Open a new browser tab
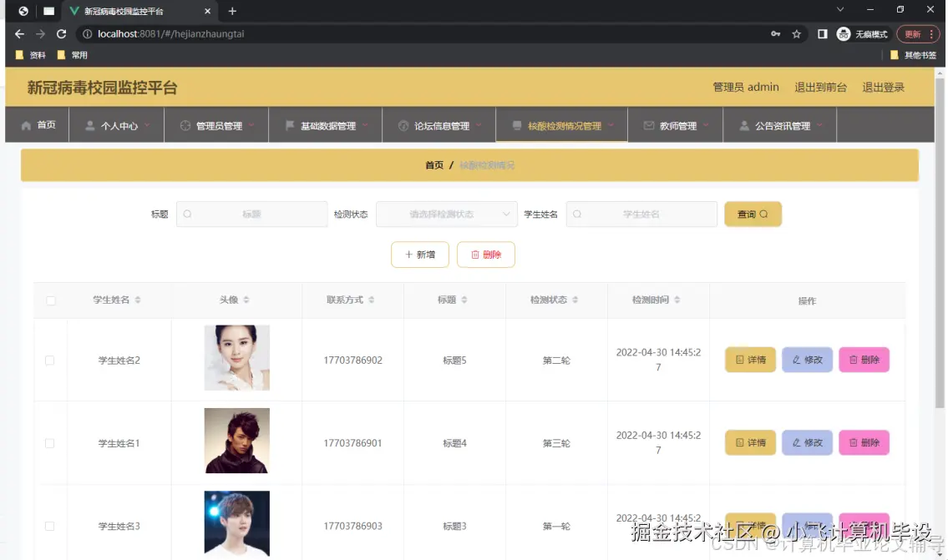The image size is (948, 560). [232, 11]
